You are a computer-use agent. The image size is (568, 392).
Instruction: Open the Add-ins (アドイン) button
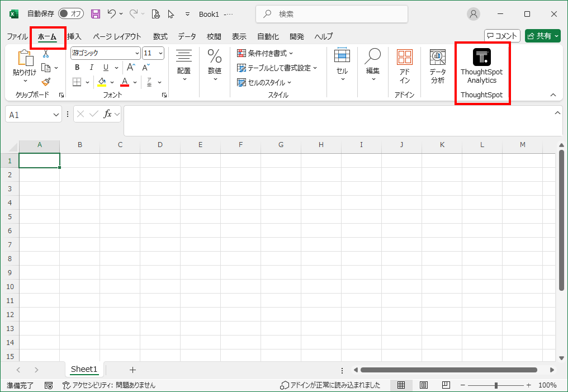point(404,66)
